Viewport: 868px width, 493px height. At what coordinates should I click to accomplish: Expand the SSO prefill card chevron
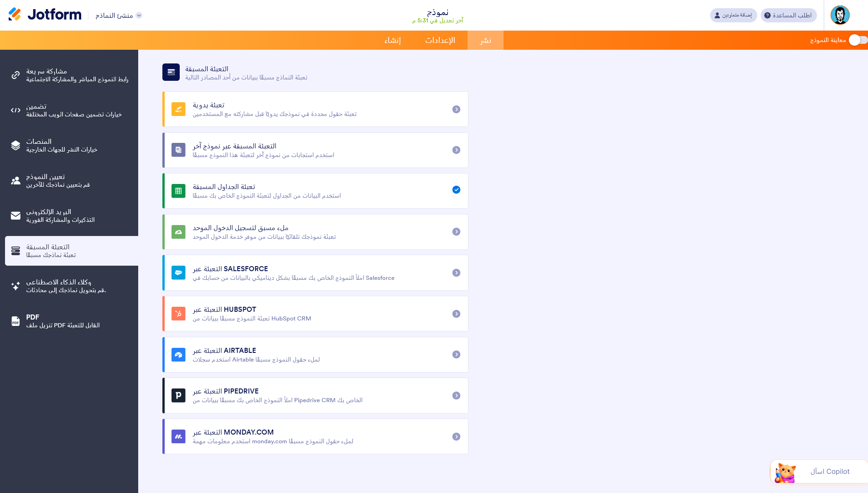point(456,231)
